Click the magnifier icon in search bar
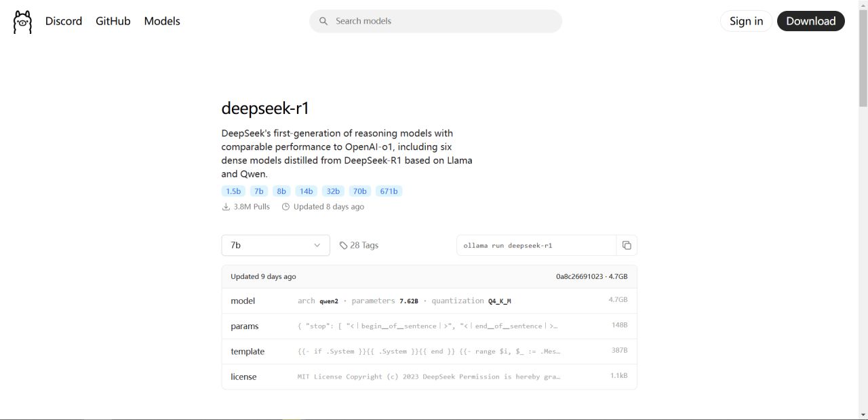Viewport: 868px width, 420px height. pos(323,21)
